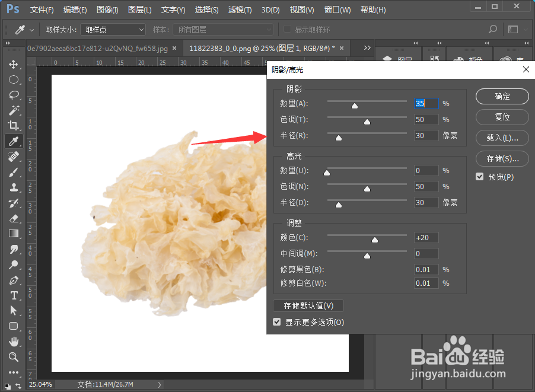Close the 11822383_0_0.png document tab

(x=342, y=48)
